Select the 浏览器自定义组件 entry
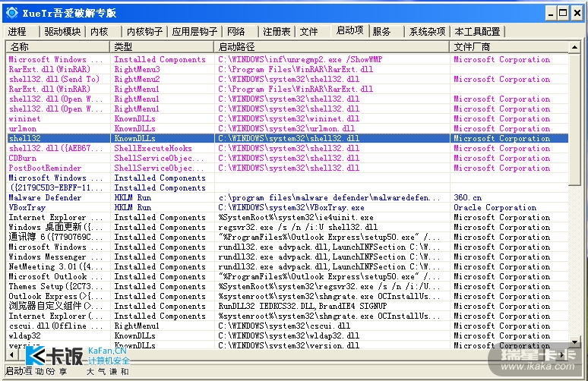Screen dimensions: 588x381 pyautogui.click(x=287, y=306)
